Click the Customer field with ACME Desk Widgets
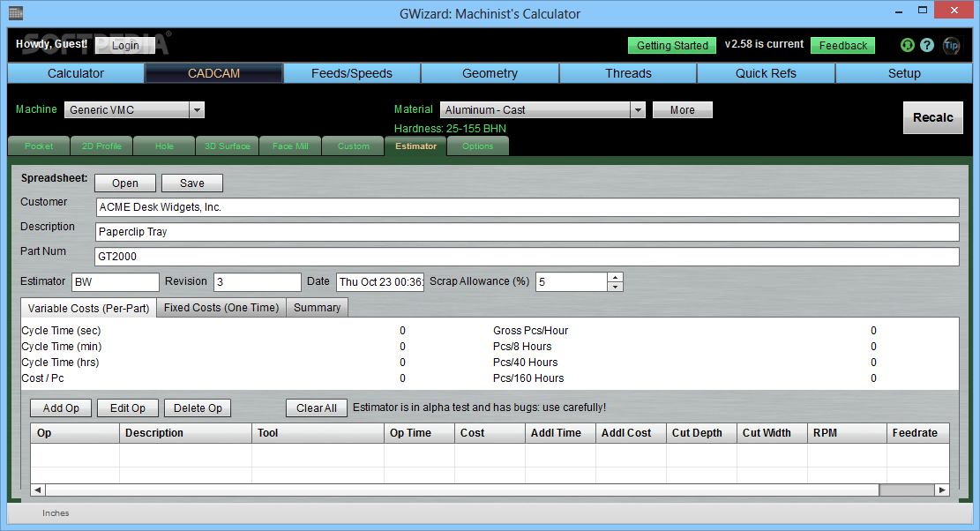The image size is (980, 531). [x=527, y=207]
